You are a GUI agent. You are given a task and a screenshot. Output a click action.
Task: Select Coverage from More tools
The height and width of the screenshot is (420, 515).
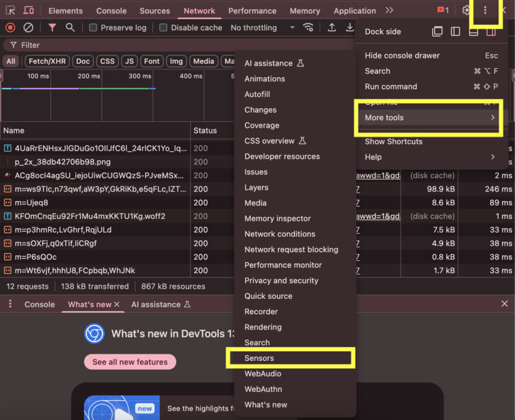pyautogui.click(x=295, y=125)
